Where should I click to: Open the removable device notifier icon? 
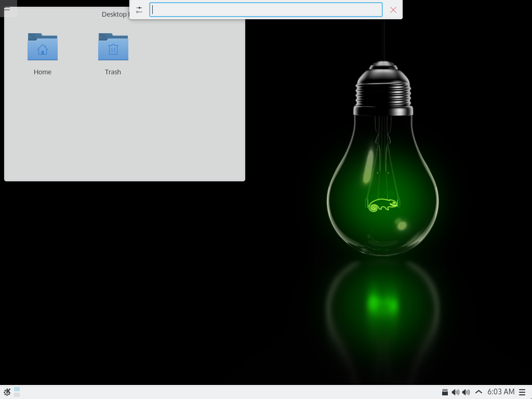point(445,392)
